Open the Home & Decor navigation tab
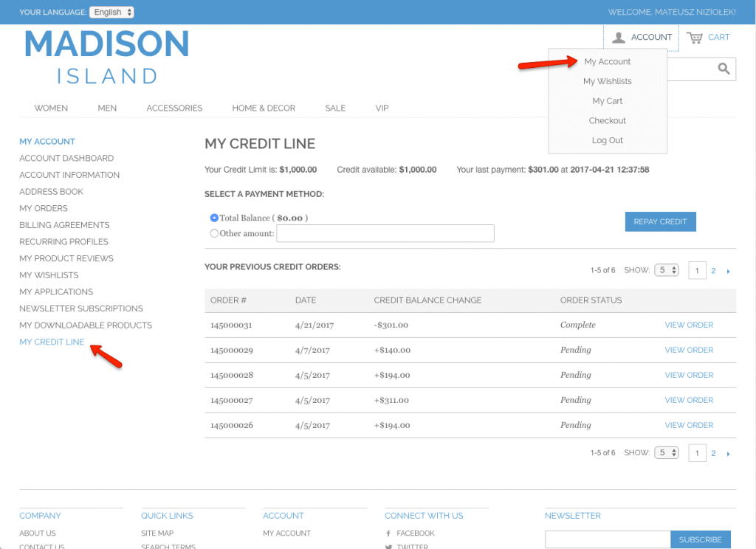 [264, 108]
